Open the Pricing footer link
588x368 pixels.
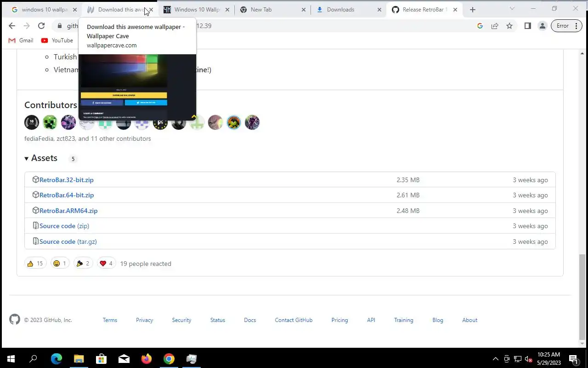pos(339,320)
